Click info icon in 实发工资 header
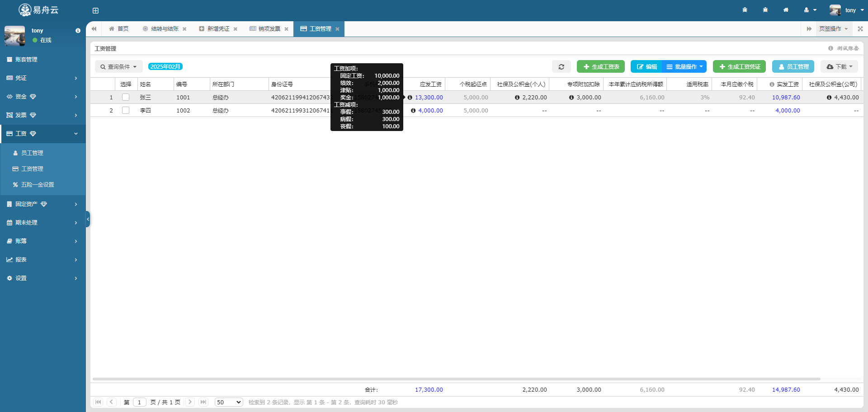 [x=772, y=84]
